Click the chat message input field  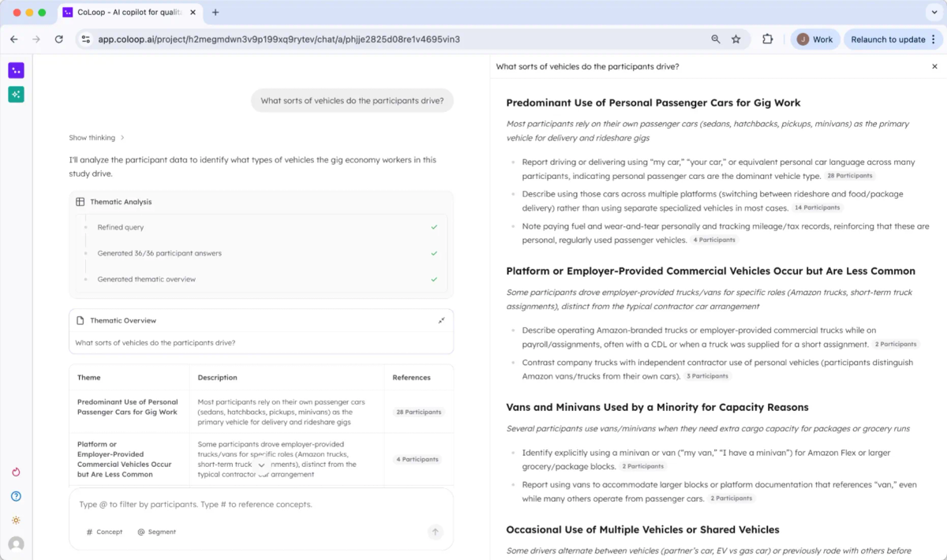260,505
